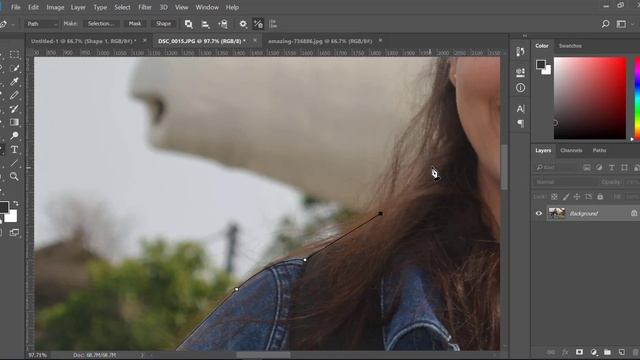Create new fill or adjustment layer

(594, 352)
